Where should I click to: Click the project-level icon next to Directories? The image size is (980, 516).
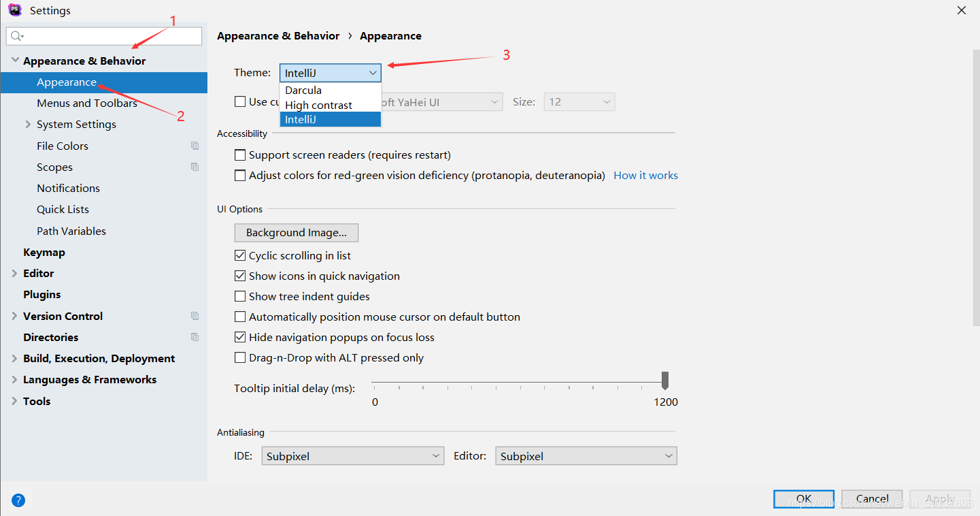[195, 337]
